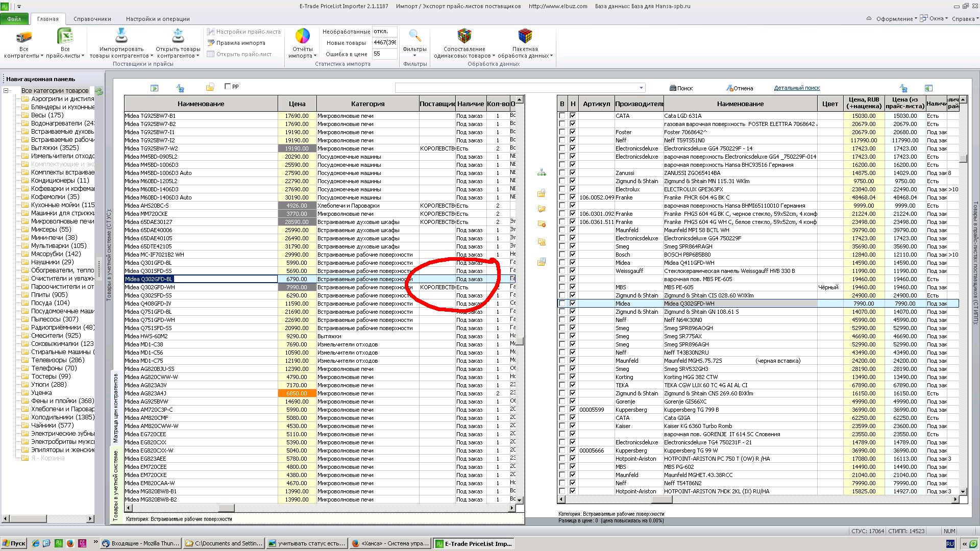This screenshot has height=551, width=980.
Task: Switch to «Ханса» - Система taskbar button
Action: click(x=390, y=543)
